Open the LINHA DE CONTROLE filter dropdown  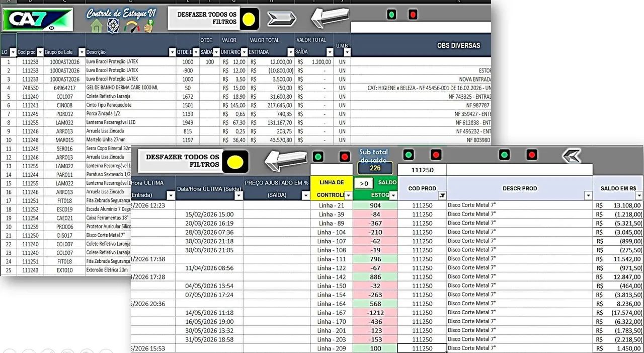348,195
